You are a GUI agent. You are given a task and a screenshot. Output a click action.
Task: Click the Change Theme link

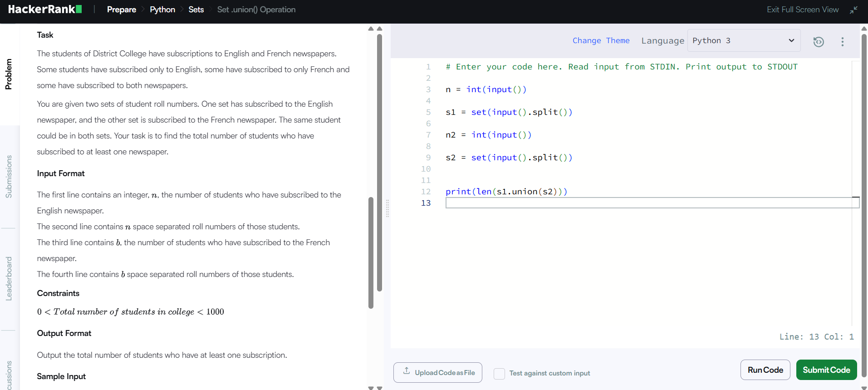click(x=601, y=40)
